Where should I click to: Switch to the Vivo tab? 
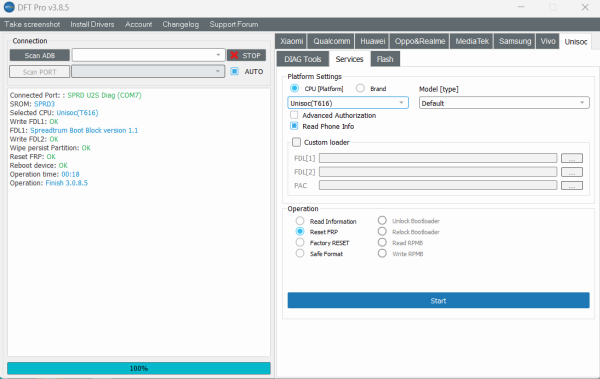548,41
